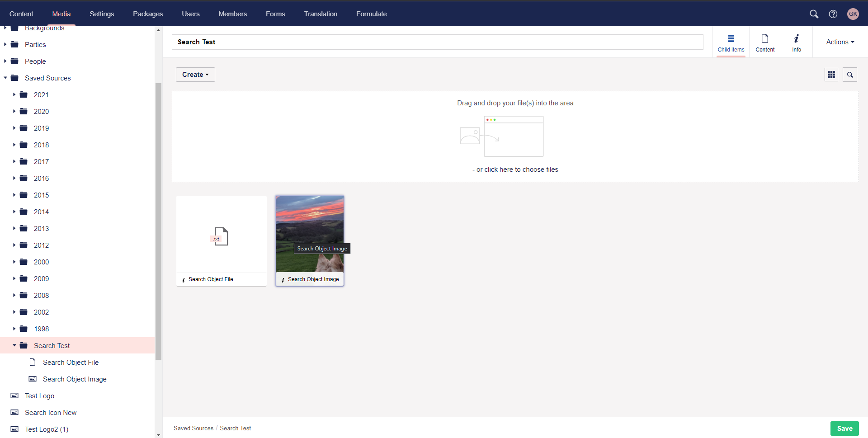Click the GK user avatar
This screenshot has width=868, height=438.
click(x=853, y=14)
